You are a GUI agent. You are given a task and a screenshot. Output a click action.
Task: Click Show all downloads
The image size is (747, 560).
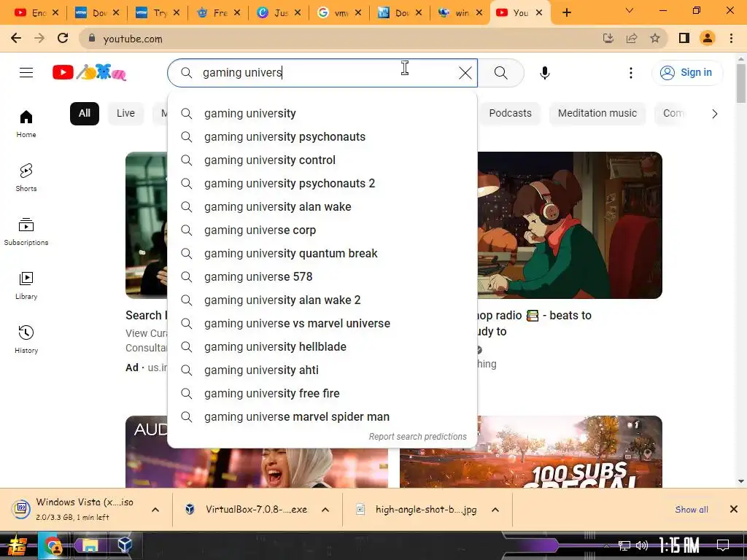pos(692,510)
